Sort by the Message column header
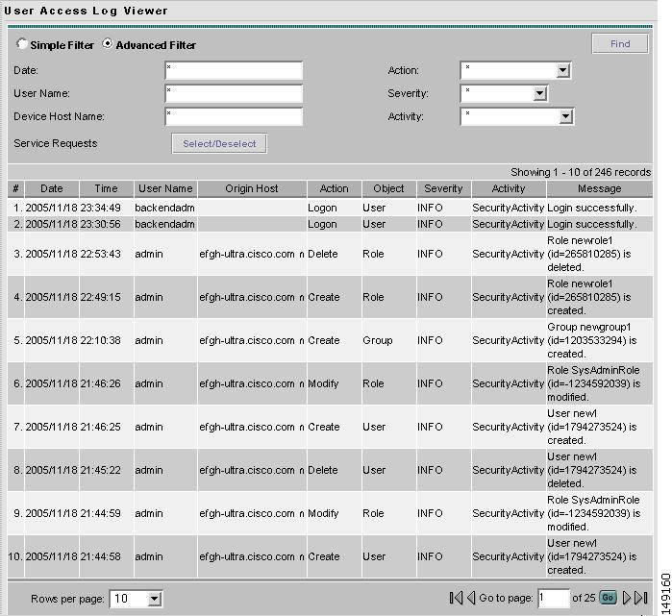 click(x=600, y=188)
